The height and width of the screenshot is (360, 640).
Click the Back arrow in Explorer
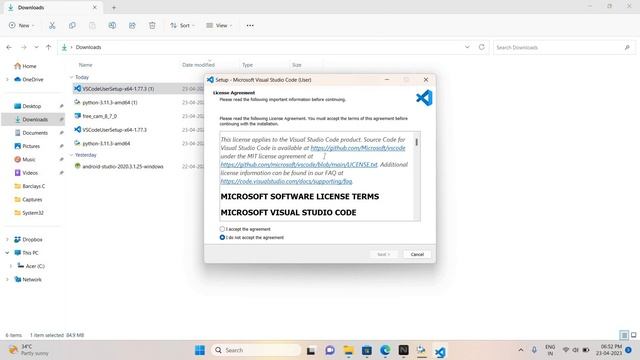click(x=9, y=47)
